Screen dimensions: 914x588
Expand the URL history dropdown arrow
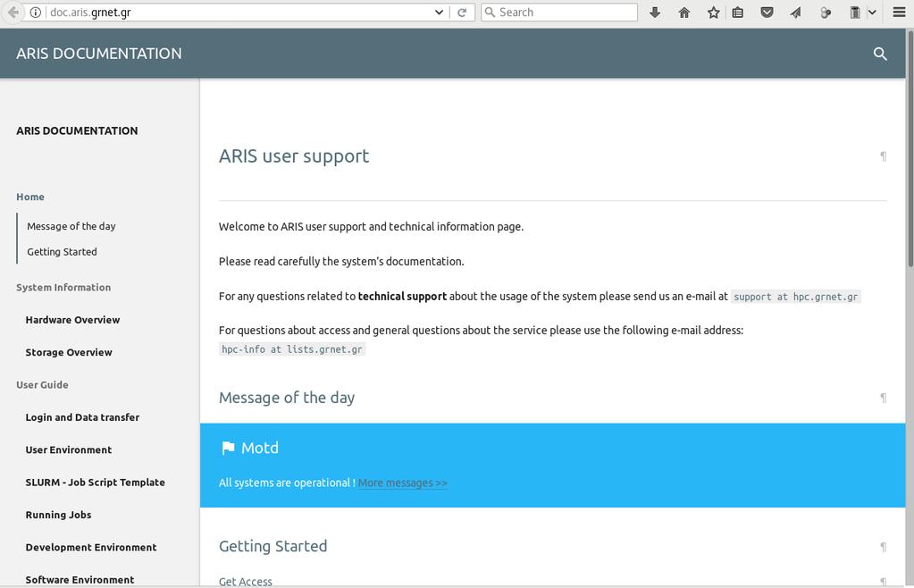439,13
